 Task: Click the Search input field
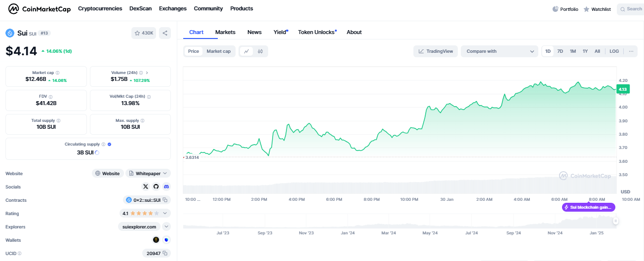pos(632,9)
